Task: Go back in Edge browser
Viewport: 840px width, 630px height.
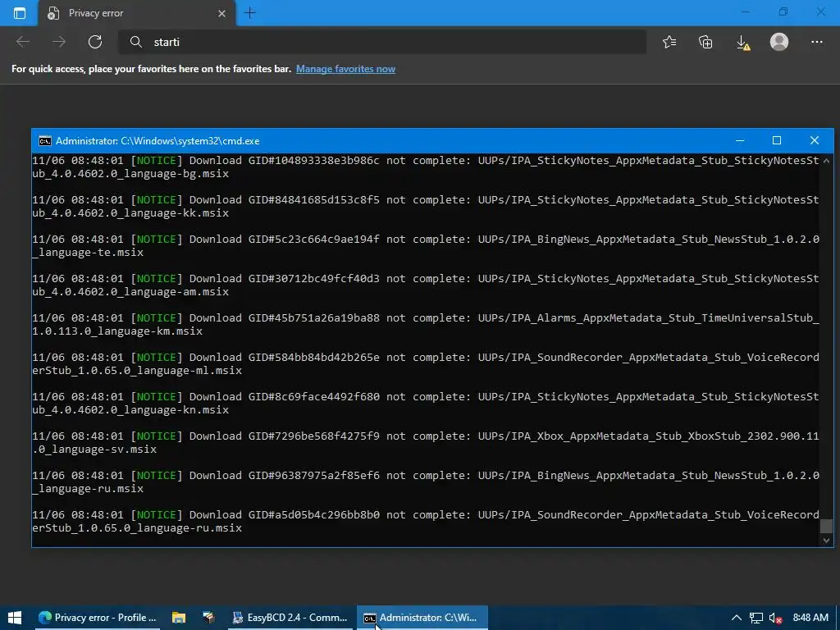Action: click(23, 42)
